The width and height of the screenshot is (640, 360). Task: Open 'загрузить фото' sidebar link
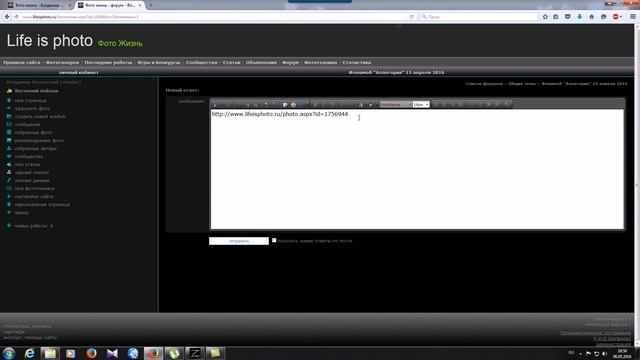coord(32,109)
